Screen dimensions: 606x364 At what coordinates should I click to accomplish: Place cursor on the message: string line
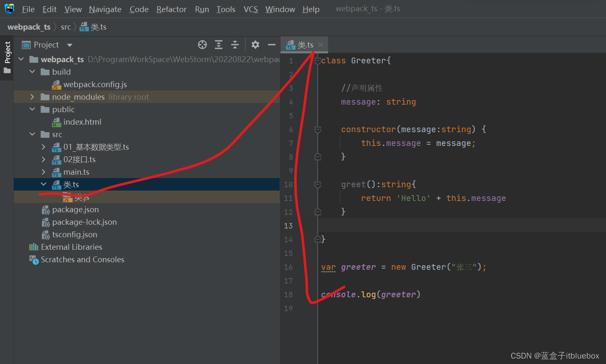(378, 102)
